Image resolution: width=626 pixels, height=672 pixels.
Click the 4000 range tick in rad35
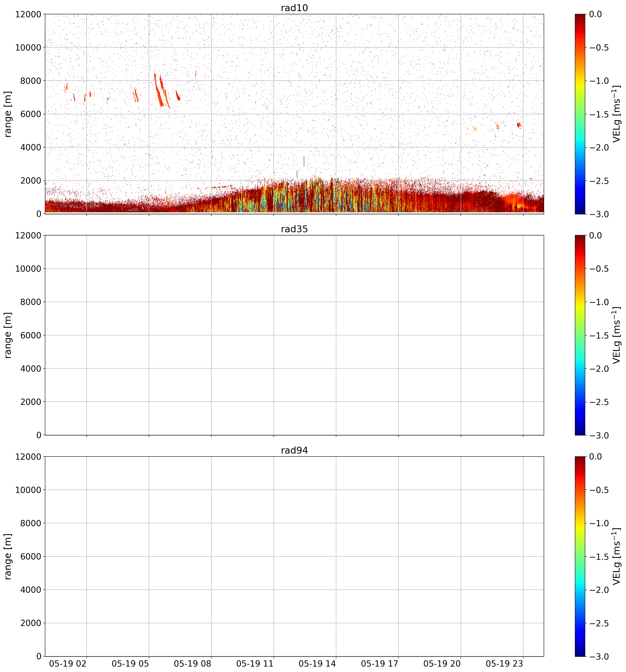pos(30,369)
